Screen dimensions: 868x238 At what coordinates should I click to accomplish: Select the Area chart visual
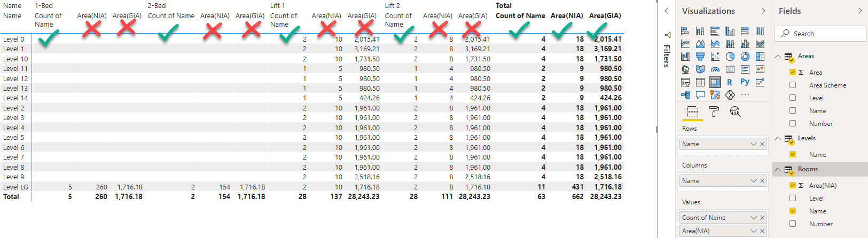(700, 44)
